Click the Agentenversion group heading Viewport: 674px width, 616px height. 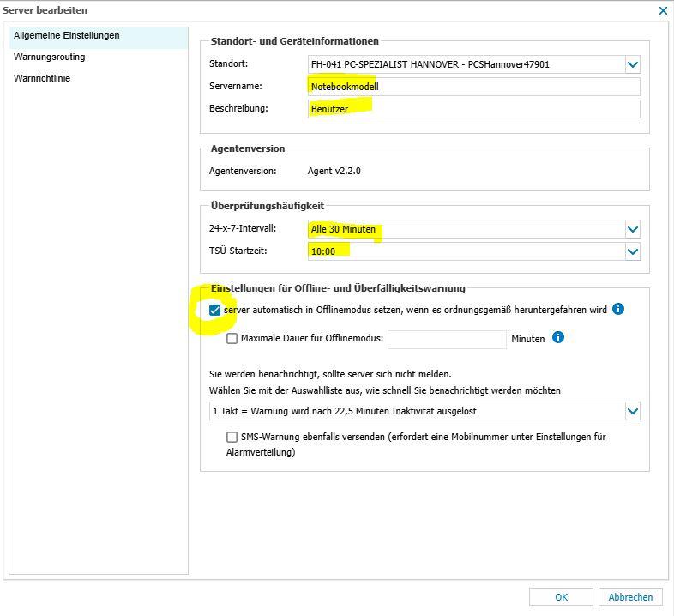(x=248, y=148)
